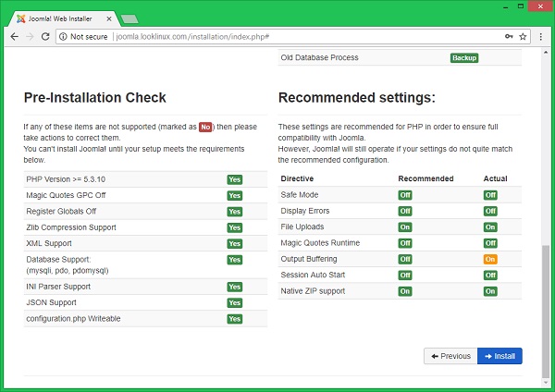The height and width of the screenshot is (392, 555).
Task: Click recommended Off badge for Display Errors
Action: point(405,211)
